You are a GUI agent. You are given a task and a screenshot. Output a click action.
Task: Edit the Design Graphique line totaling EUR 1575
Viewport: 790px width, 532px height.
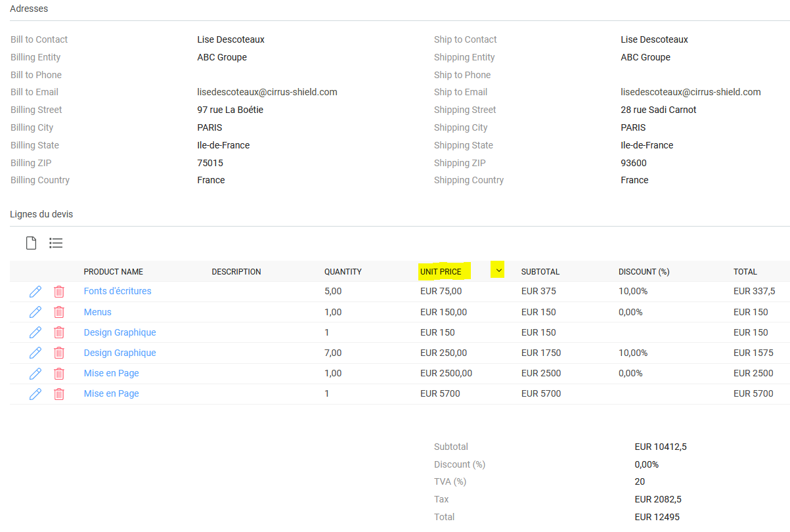click(x=35, y=353)
